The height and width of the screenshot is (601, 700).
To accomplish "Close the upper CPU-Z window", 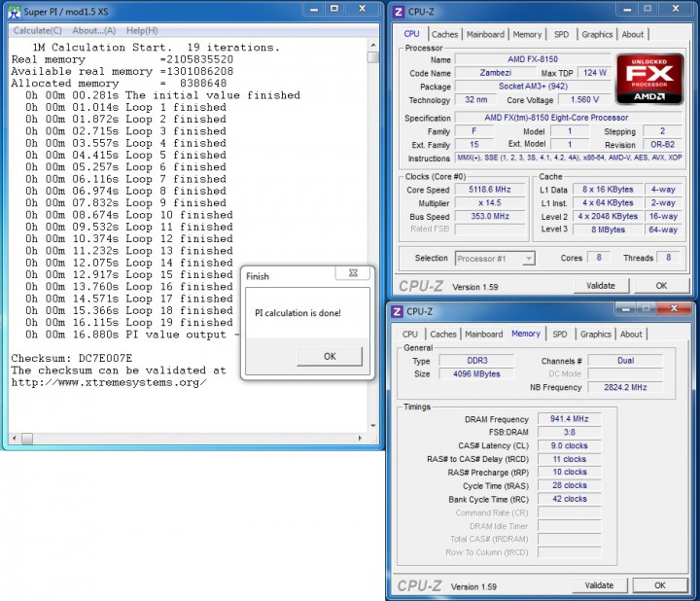I will [x=676, y=9].
